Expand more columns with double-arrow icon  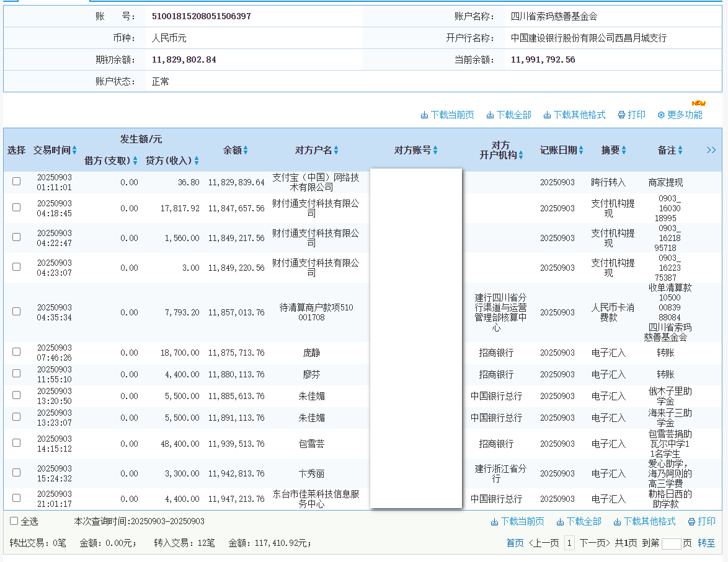point(711,150)
